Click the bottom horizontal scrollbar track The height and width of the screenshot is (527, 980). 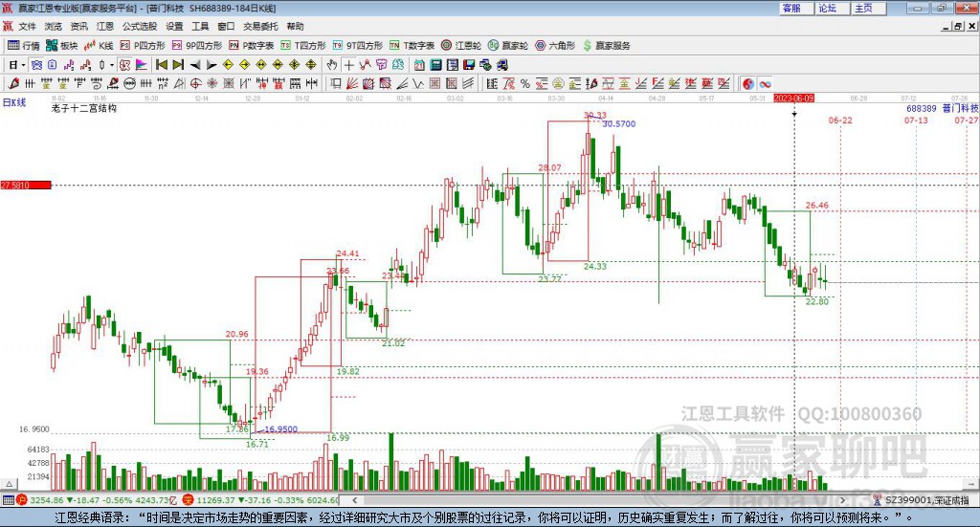[x=599, y=500]
